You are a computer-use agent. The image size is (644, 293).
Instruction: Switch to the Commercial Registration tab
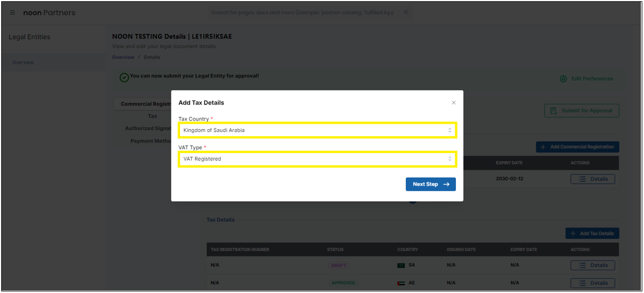(145, 104)
